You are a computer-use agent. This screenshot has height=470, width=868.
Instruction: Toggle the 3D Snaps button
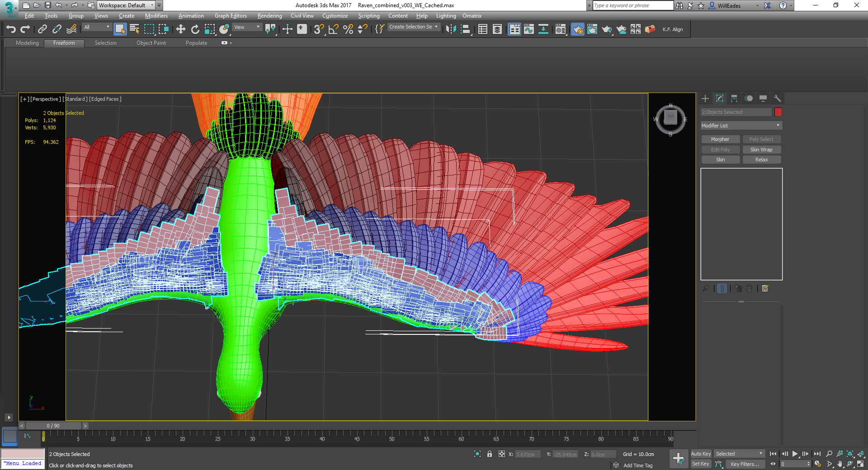click(x=318, y=29)
